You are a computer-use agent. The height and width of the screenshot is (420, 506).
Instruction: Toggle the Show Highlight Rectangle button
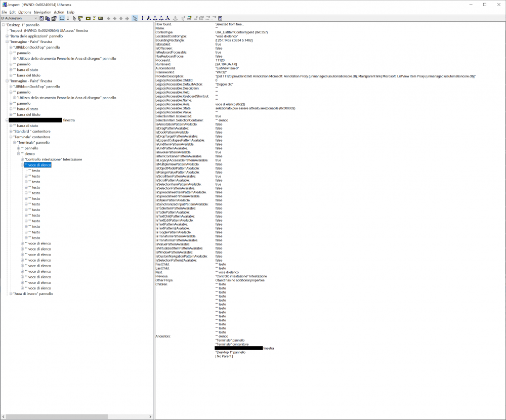pyautogui.click(x=62, y=18)
